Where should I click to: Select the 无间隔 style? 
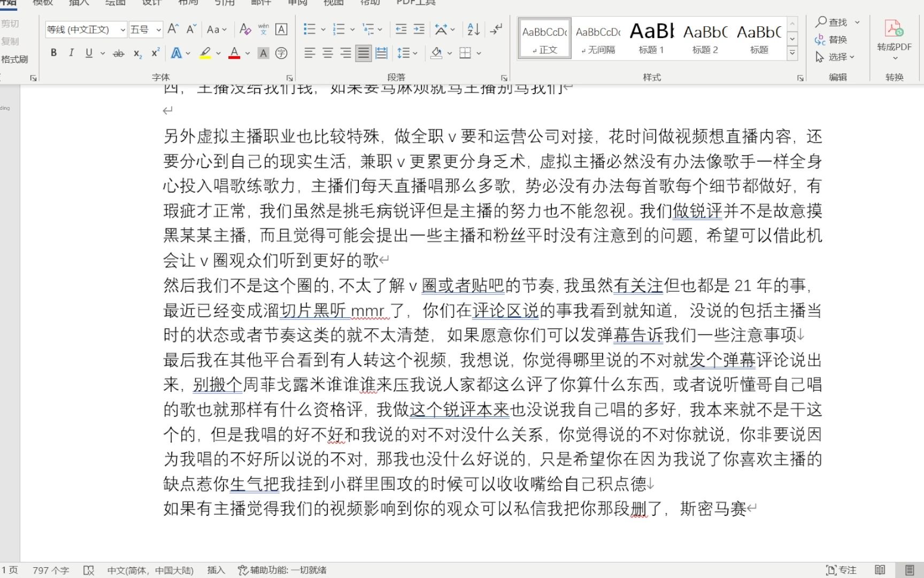598,38
